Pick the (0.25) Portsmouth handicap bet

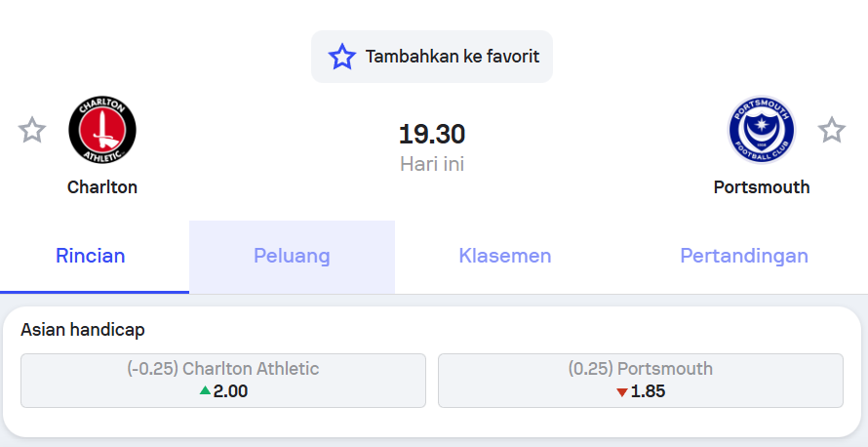pos(641,381)
